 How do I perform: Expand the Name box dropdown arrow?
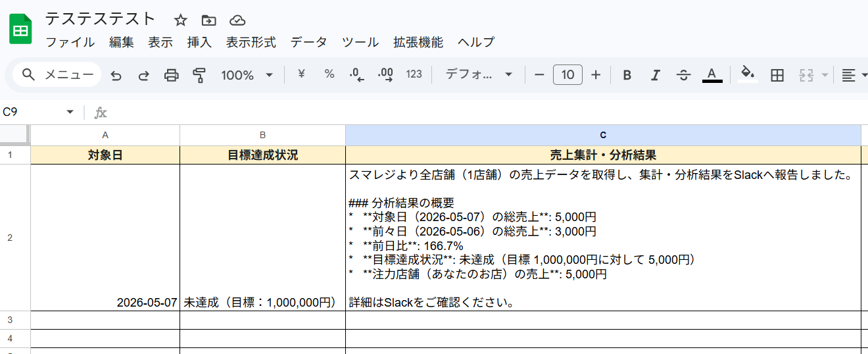70,113
